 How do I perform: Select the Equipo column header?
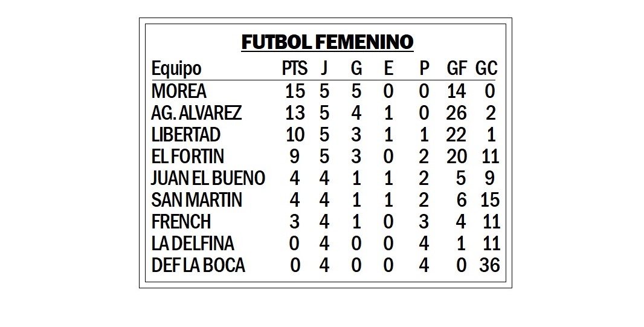(176, 69)
